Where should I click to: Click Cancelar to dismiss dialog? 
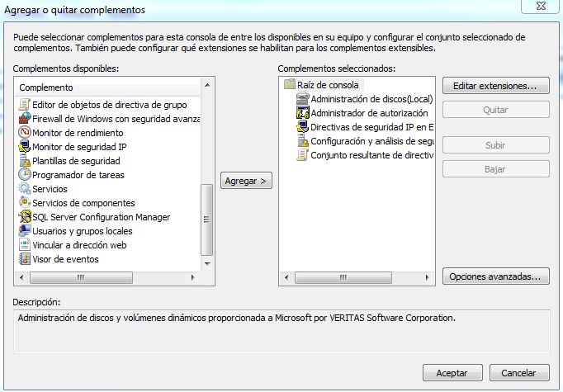click(519, 373)
